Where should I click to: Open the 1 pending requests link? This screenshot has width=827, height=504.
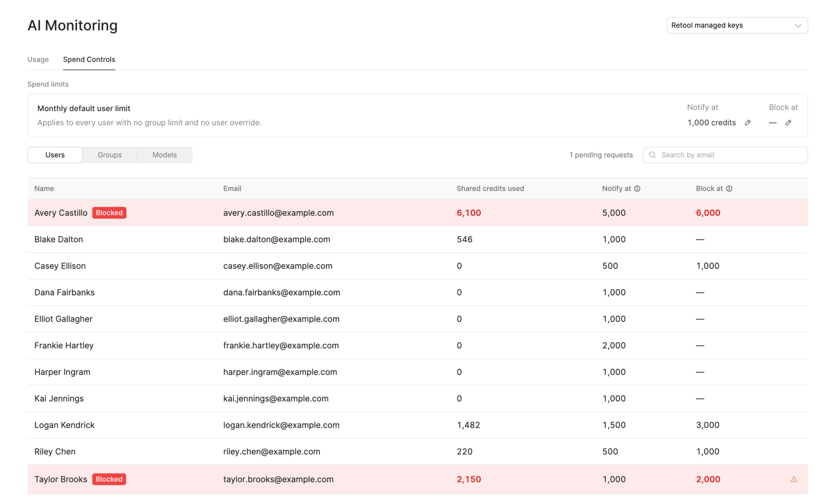pos(601,155)
